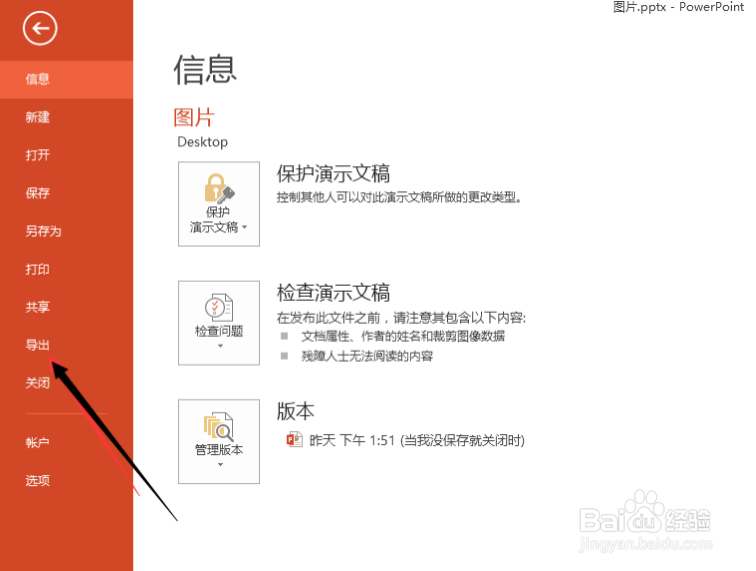The height and width of the screenshot is (571, 756).
Task: Click the 残障人士无法阅读的内容 bullet text
Action: click(x=367, y=356)
